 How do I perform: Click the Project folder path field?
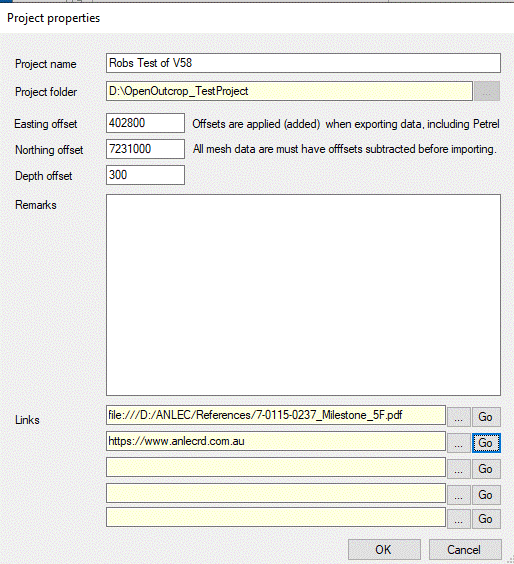click(289, 91)
